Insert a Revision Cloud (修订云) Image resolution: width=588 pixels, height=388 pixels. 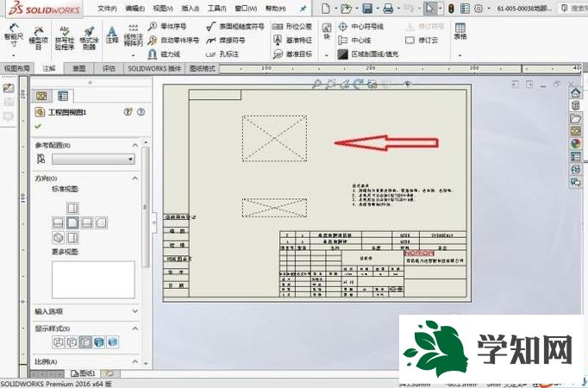pos(422,41)
